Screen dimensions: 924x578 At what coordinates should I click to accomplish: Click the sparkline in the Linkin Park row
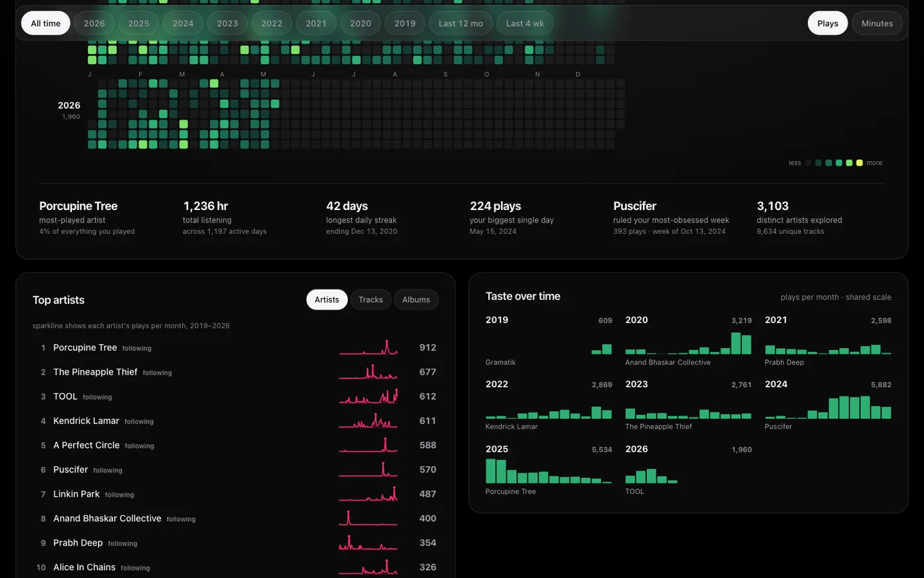coord(368,494)
